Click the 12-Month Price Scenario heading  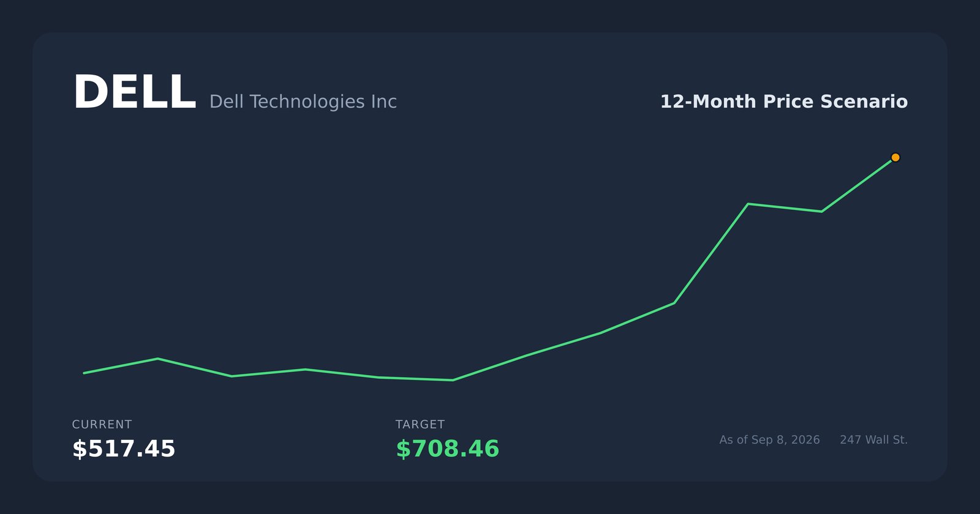(x=783, y=102)
